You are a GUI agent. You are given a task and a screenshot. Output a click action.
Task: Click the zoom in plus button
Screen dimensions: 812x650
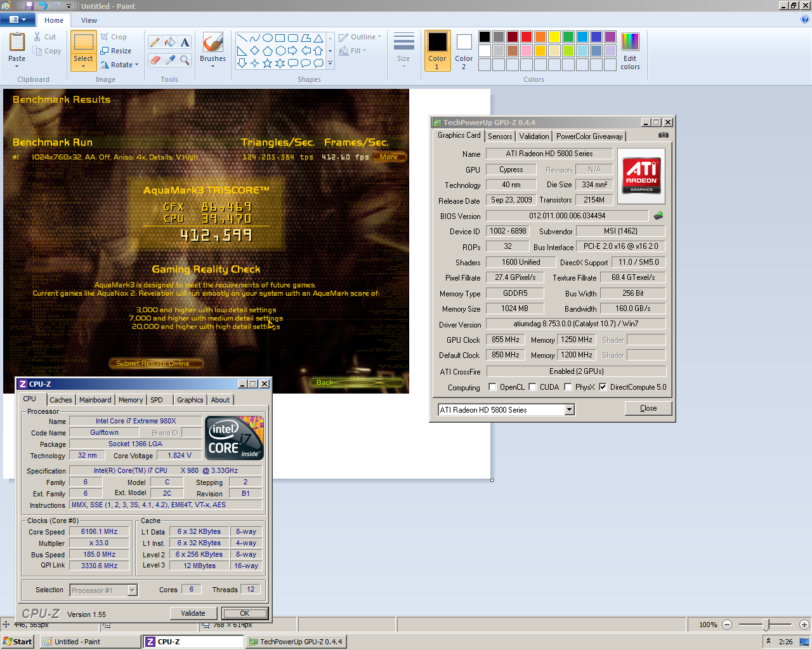pyautogui.click(x=804, y=625)
